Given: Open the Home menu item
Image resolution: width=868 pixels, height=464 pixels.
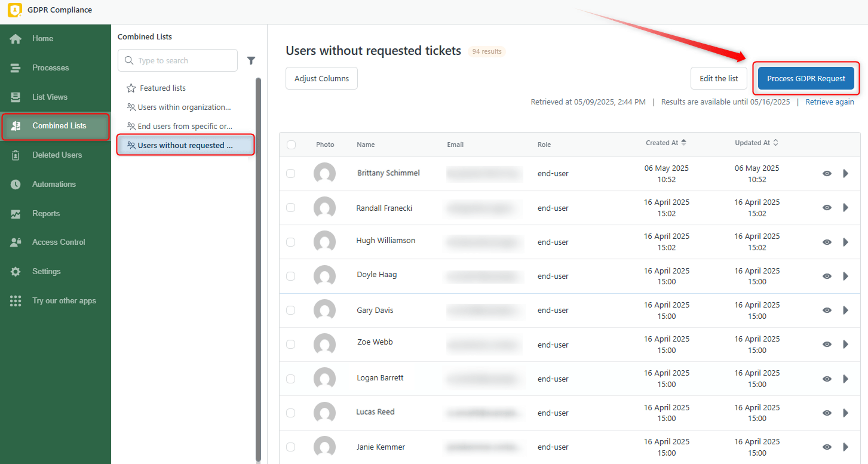Looking at the screenshot, I should point(56,39).
